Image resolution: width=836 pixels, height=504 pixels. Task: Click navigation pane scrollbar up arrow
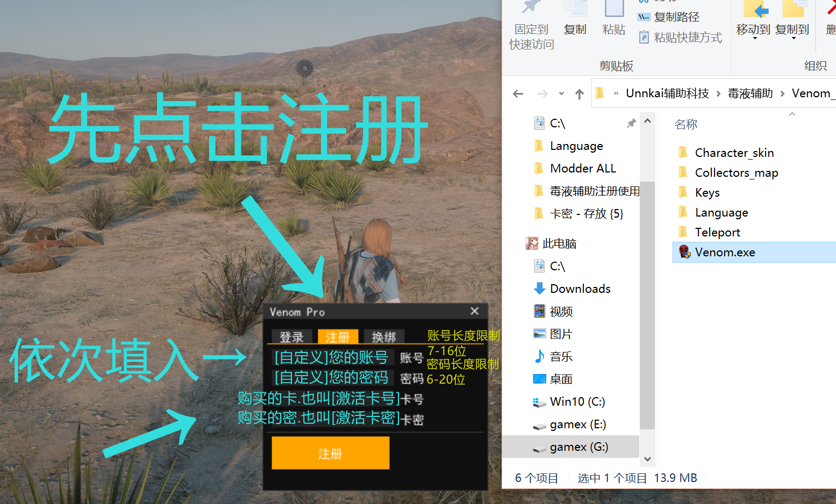click(x=647, y=121)
